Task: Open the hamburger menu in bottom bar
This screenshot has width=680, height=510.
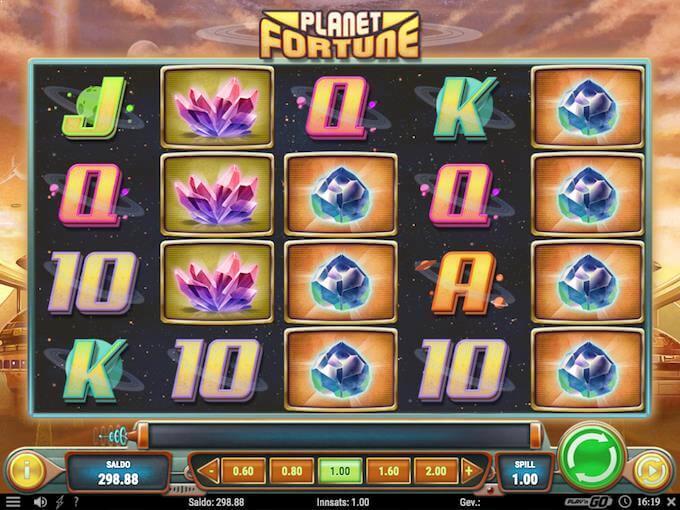Action: [13, 502]
